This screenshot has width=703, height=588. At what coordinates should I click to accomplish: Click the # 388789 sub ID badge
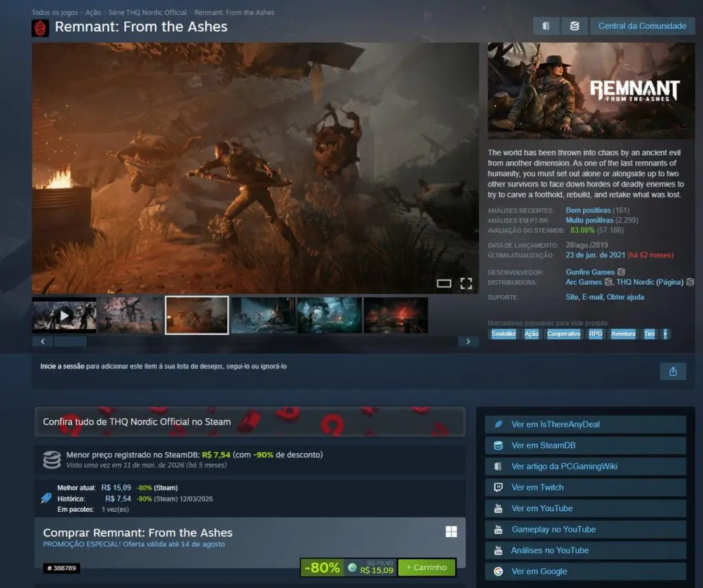(x=62, y=568)
